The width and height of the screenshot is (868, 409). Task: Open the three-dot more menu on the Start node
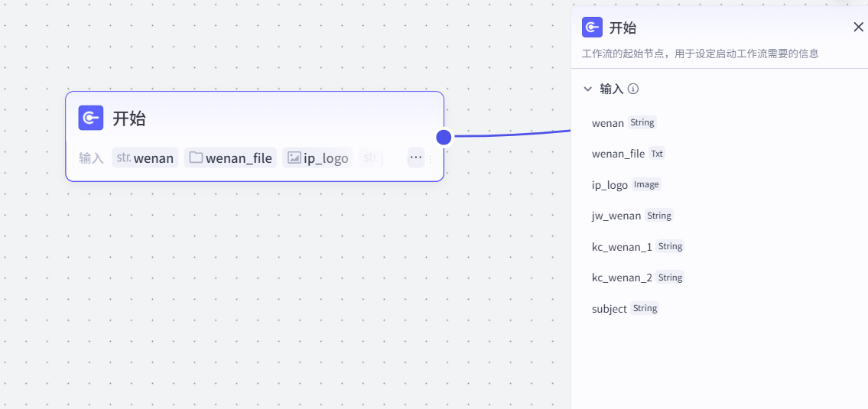[x=415, y=157]
